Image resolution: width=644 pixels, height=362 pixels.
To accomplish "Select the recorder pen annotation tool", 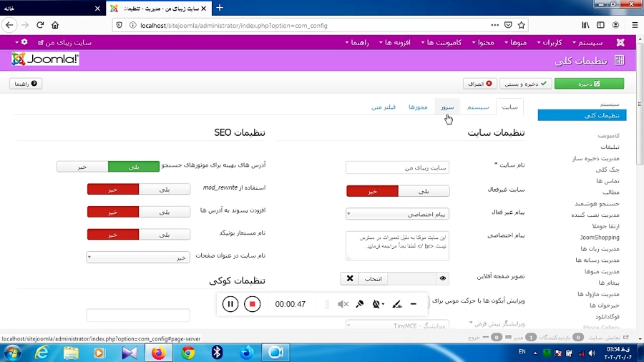I will click(396, 304).
